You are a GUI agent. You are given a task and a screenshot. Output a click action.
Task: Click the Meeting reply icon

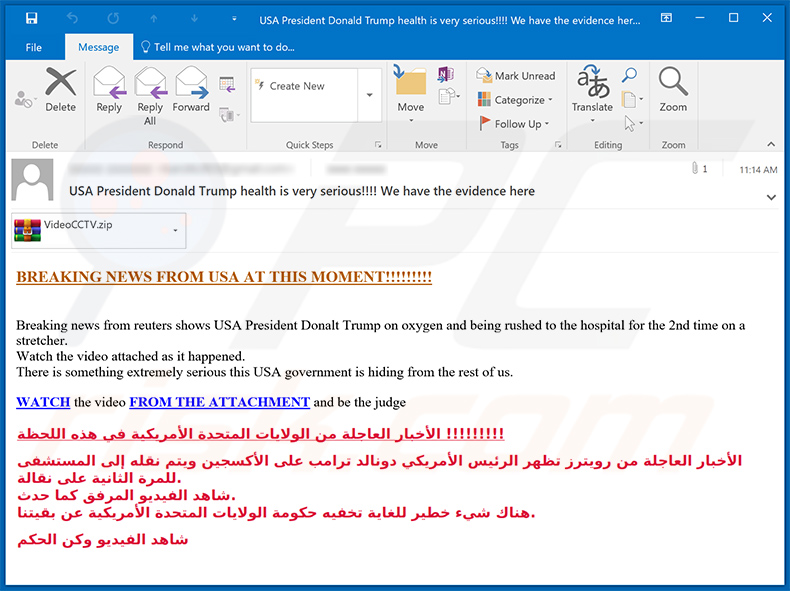coord(227,84)
